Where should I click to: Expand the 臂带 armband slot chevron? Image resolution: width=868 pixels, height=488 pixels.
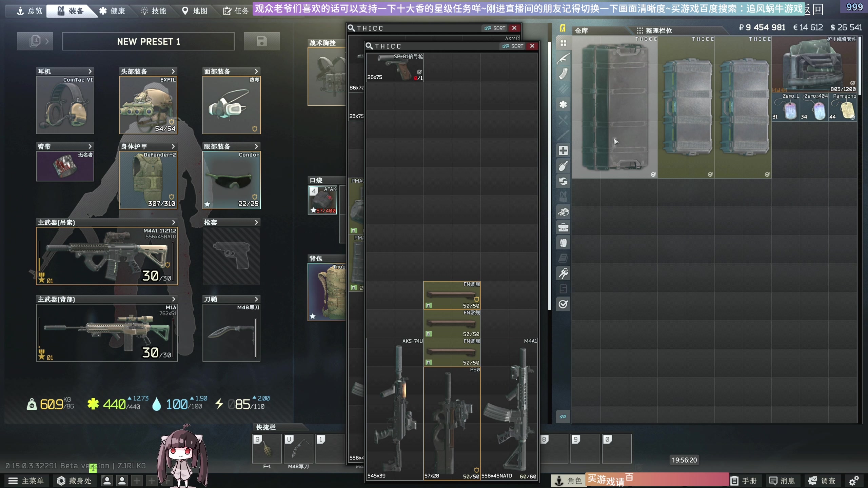tap(90, 146)
